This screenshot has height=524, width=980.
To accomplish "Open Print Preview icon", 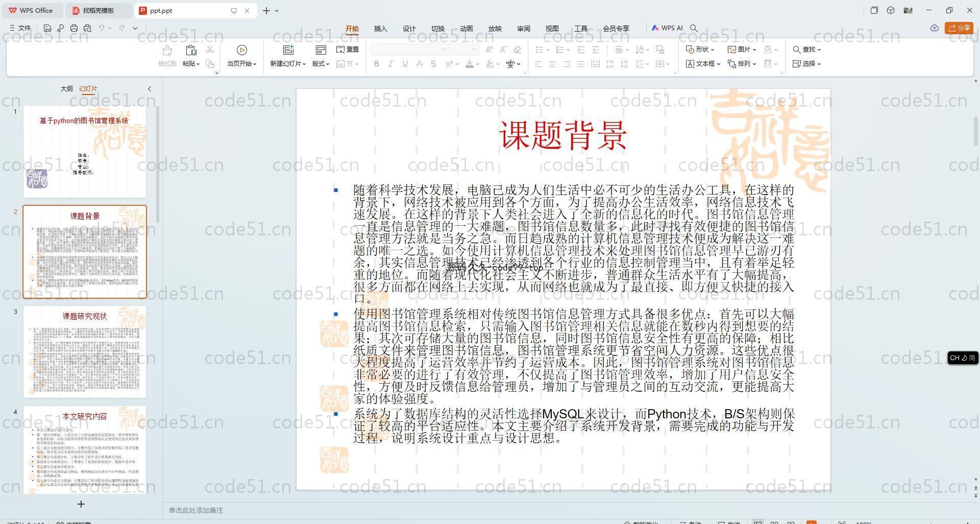I will (x=87, y=29).
